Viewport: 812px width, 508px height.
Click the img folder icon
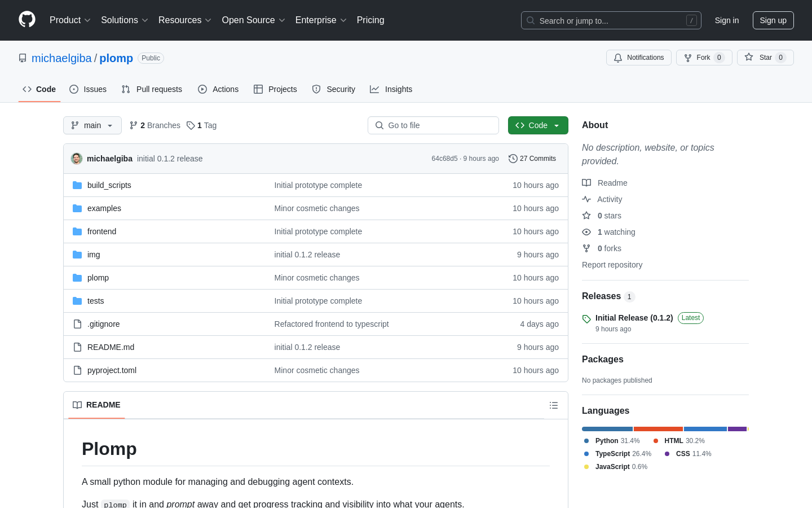(77, 255)
